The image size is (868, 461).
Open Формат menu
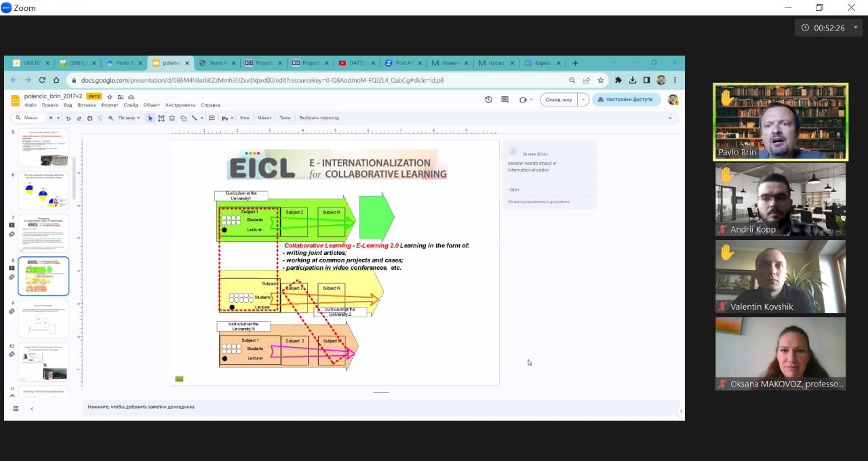(x=109, y=105)
